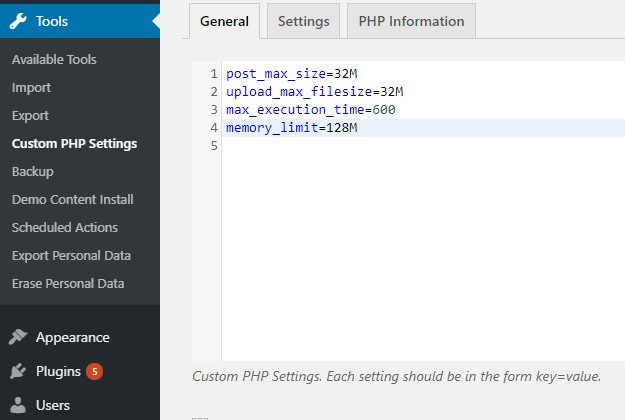Click the Plugins plug icon
Image resolution: width=625 pixels, height=420 pixels.
(18, 371)
